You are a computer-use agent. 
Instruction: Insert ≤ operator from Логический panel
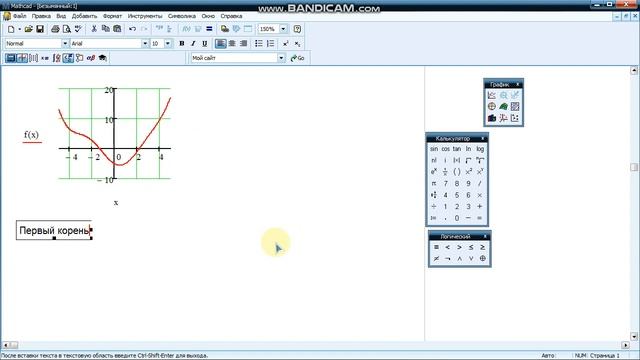pos(471,247)
